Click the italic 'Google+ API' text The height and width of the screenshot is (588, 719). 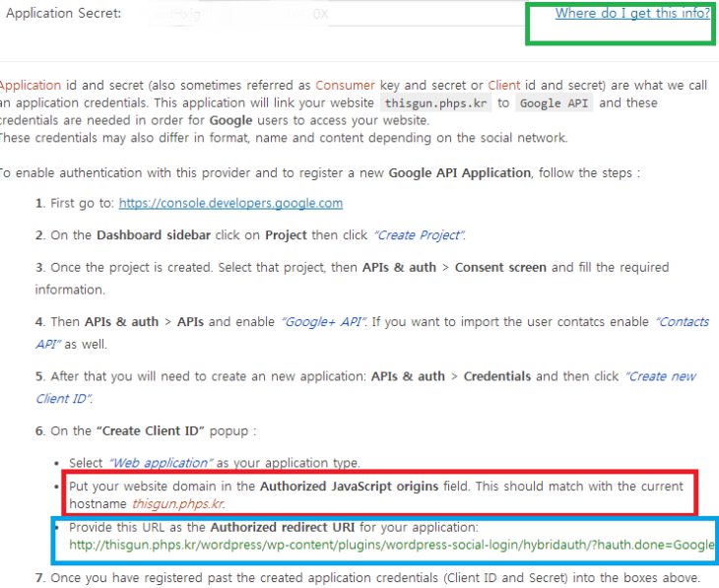point(324,322)
